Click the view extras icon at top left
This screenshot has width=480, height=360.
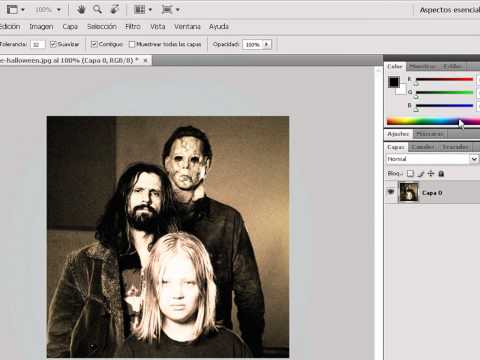click(12, 9)
